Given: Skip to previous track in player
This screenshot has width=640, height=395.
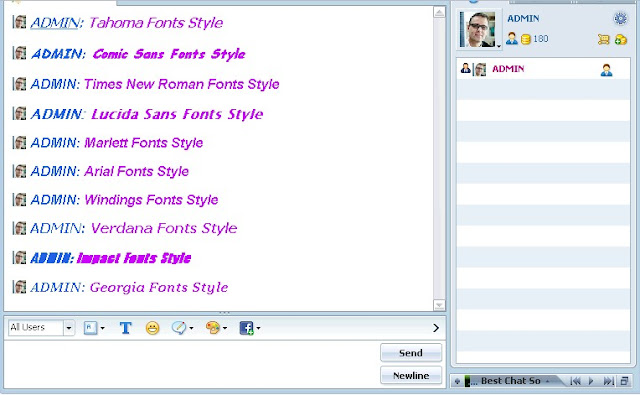Looking at the screenshot, I should 575,381.
